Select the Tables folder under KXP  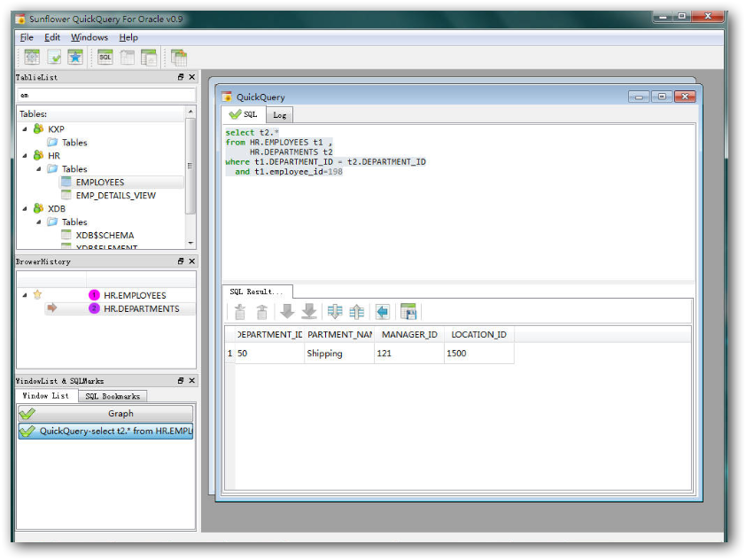[74, 143]
